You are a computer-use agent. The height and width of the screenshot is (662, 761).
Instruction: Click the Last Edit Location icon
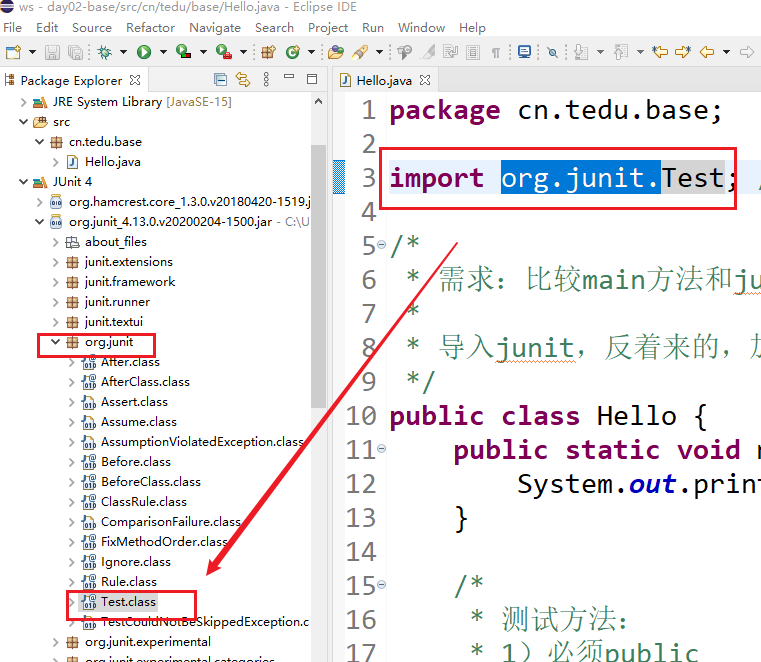(660, 52)
